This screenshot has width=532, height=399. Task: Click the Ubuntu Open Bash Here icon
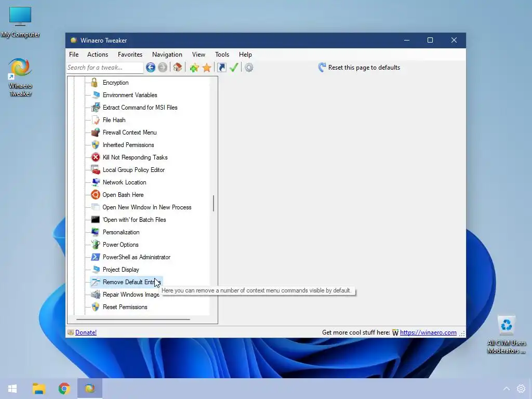[96, 195]
